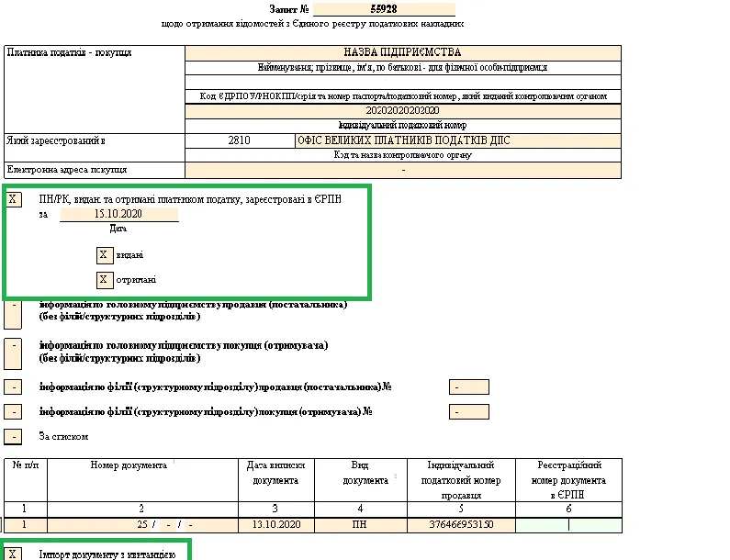Click the date field 15.10.2020
The image size is (730, 560).
pyautogui.click(x=118, y=214)
